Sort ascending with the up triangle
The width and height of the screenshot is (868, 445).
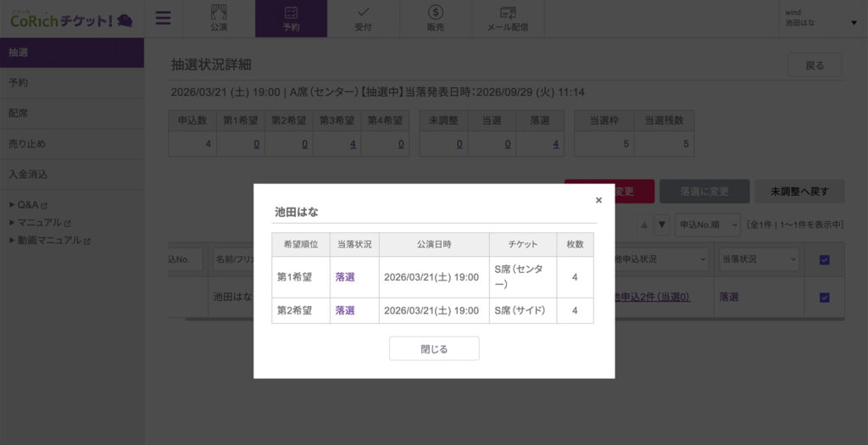[643, 225]
